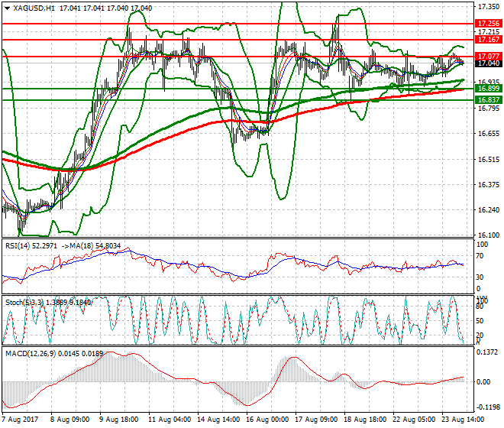Click the 16.515 price scale value
504x428 pixels.
click(489, 159)
